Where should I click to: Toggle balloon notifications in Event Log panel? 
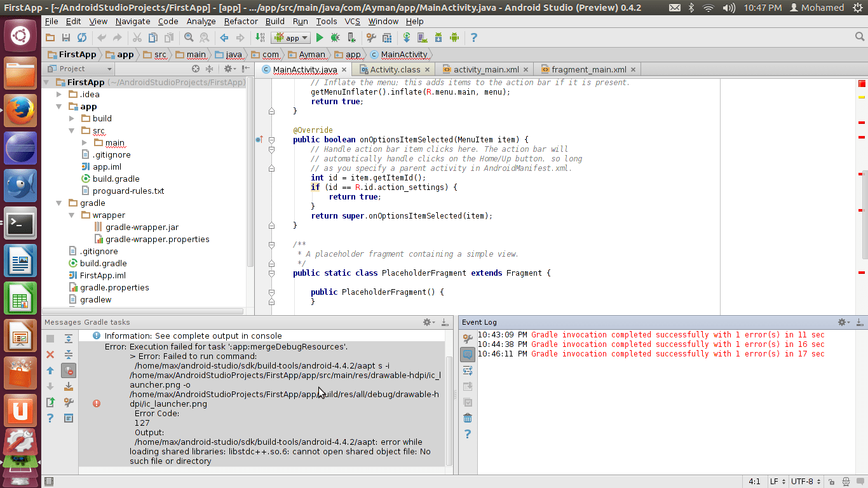[468, 354]
